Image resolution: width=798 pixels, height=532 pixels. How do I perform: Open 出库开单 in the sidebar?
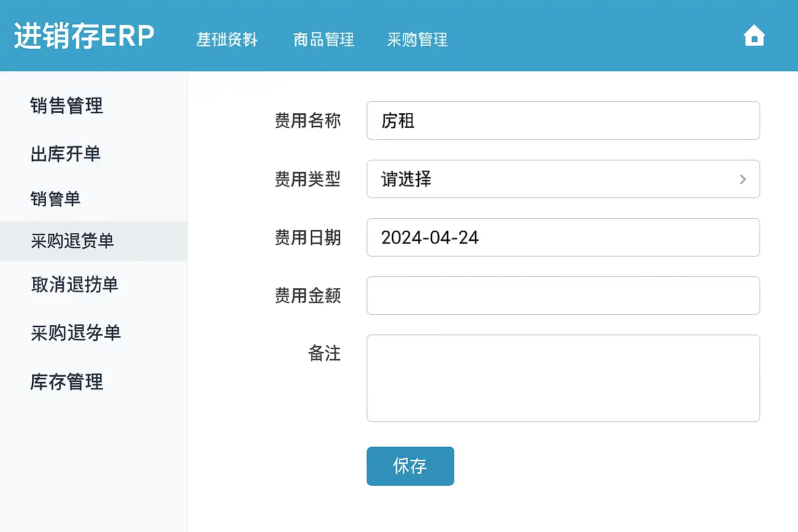point(65,154)
